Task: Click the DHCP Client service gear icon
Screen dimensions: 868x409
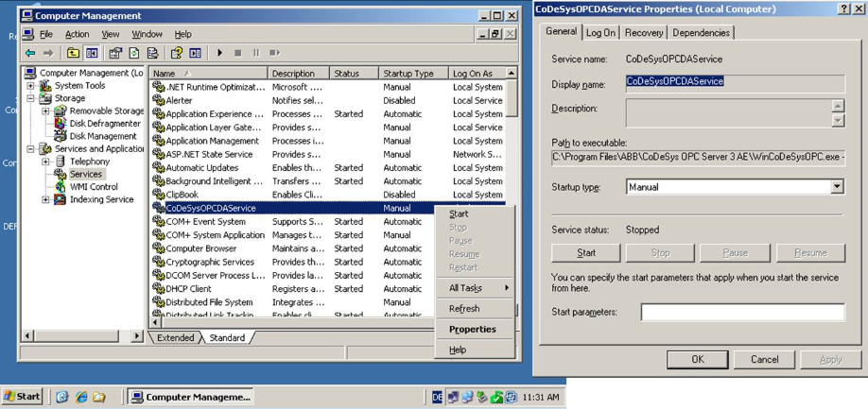Action: tap(158, 288)
